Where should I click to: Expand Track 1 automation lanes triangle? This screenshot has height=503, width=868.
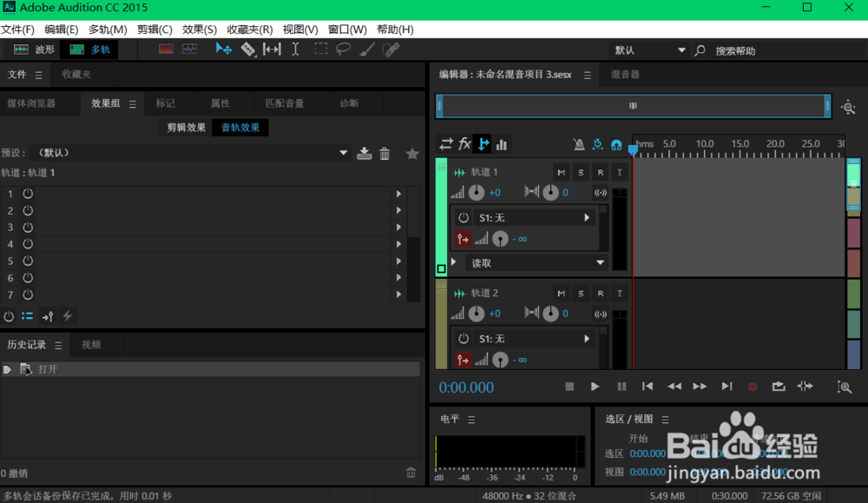454,261
